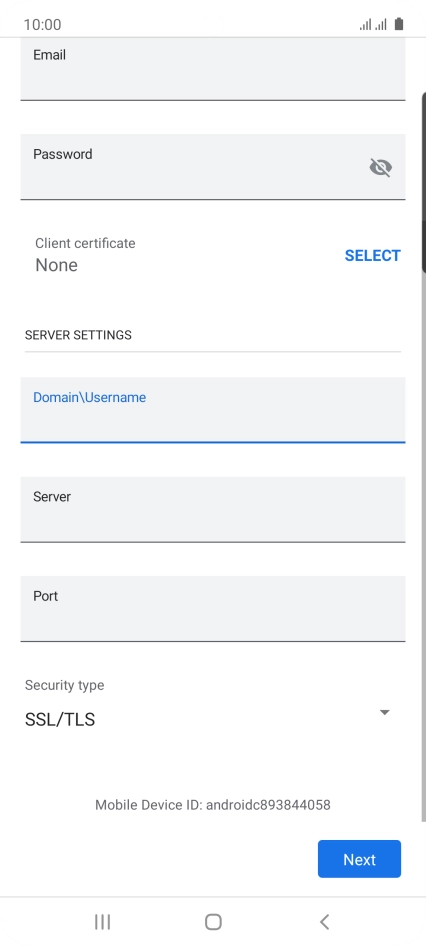Expand the Security type dropdown arrow
The image size is (426, 946).
point(384,713)
